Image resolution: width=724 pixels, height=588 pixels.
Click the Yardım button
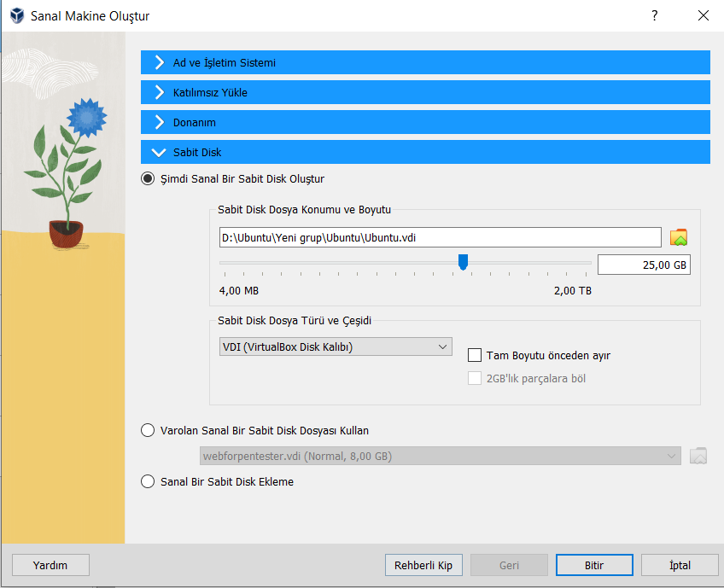[x=50, y=565]
